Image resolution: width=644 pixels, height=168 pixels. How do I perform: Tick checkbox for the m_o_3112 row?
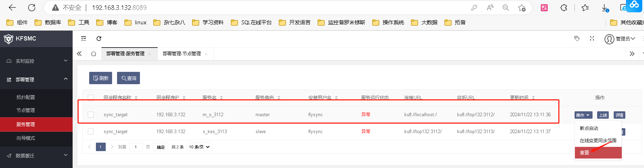pos(91,114)
